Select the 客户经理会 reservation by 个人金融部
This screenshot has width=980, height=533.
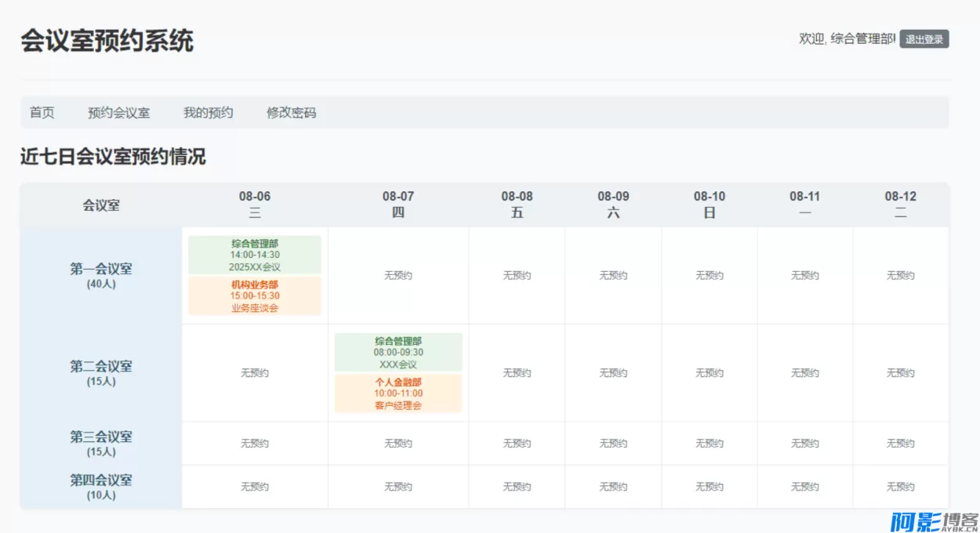(398, 393)
